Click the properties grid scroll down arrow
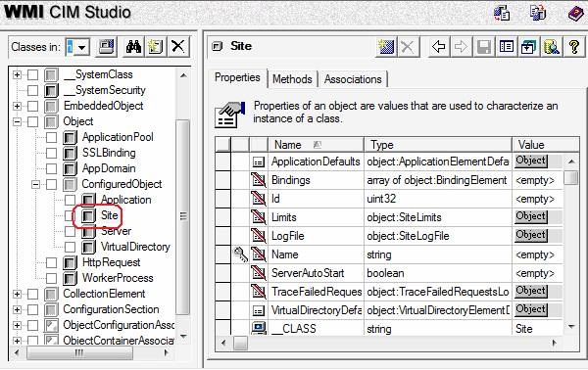This screenshot has height=370, width=588. click(571, 327)
